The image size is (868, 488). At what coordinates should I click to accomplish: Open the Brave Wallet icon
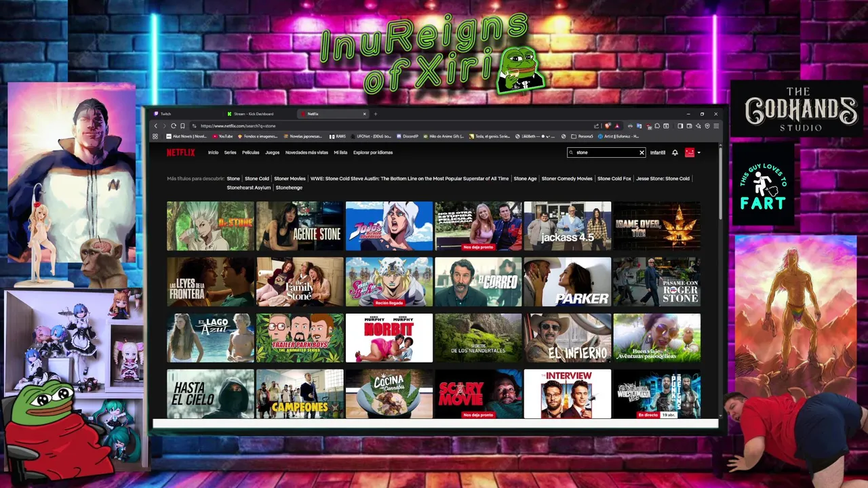pyautogui.click(x=690, y=126)
